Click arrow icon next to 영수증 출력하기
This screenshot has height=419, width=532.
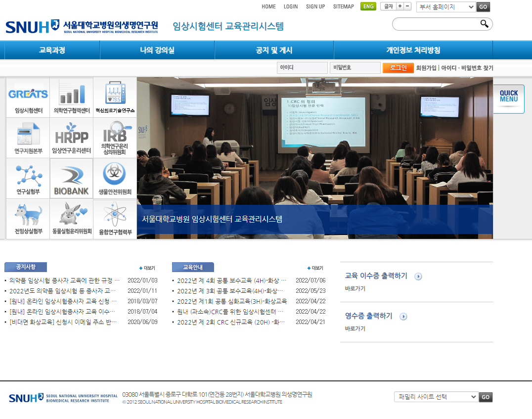click(403, 317)
